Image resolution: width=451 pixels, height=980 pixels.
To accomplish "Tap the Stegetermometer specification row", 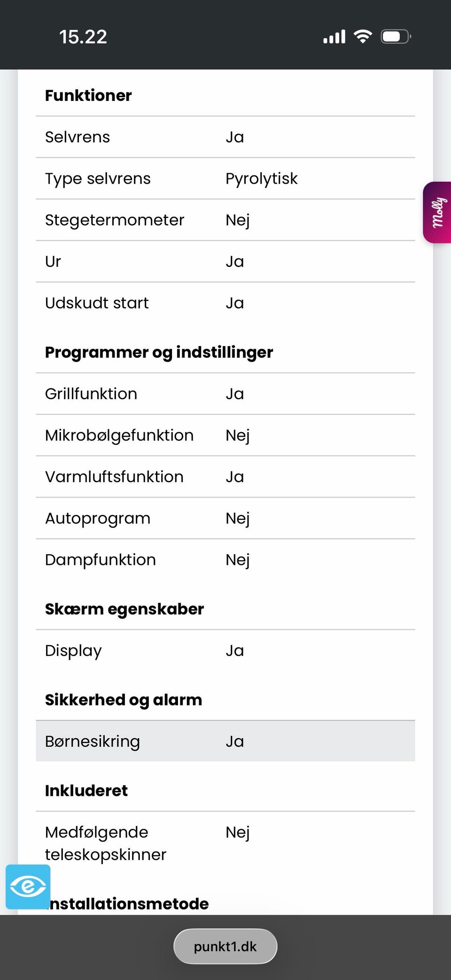I will [225, 220].
